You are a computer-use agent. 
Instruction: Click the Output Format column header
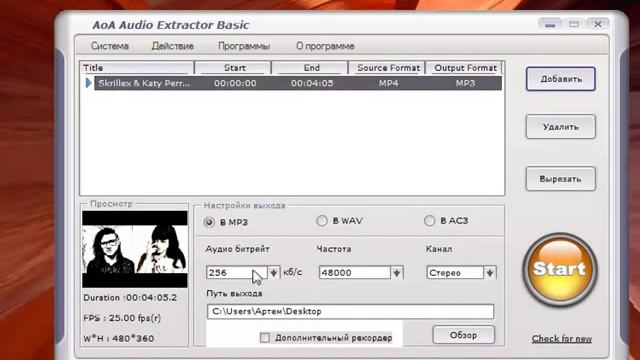pos(465,68)
